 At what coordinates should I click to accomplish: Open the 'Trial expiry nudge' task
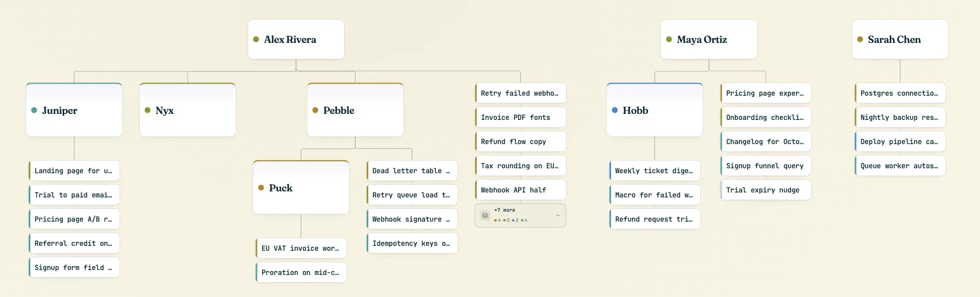point(766,190)
